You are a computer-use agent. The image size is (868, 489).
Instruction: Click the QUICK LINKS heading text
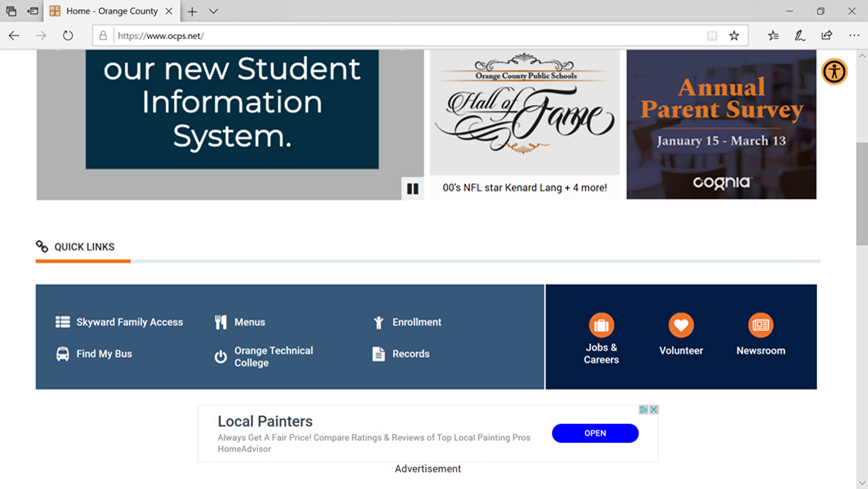(x=84, y=247)
